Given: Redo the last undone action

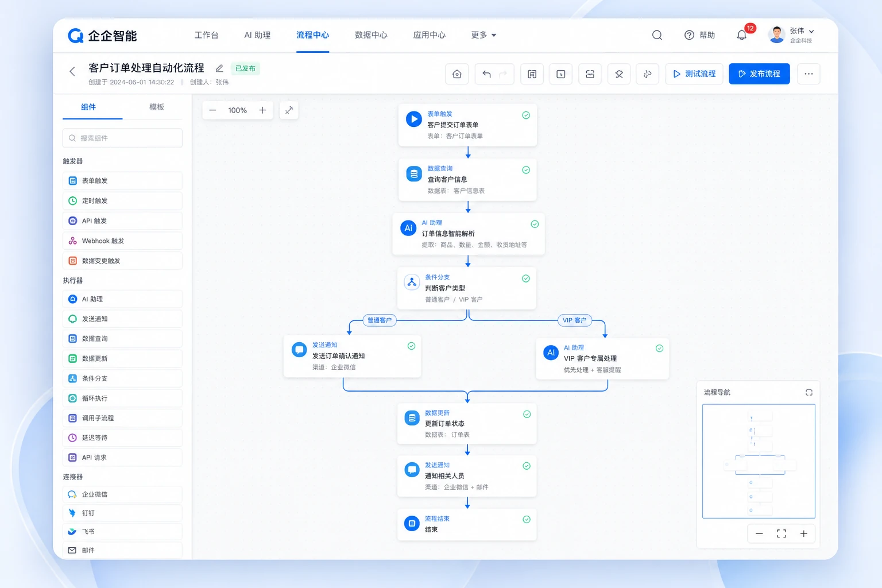Looking at the screenshot, I should pos(503,74).
